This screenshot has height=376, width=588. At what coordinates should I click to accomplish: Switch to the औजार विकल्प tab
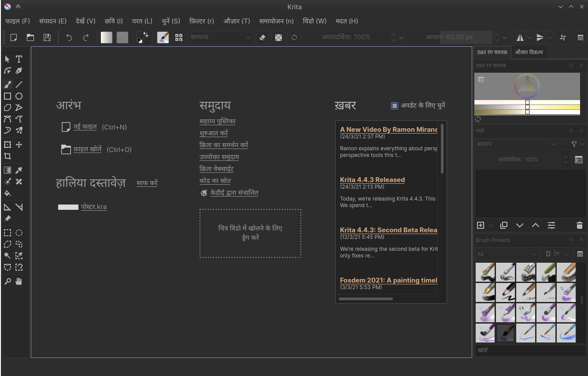pos(529,52)
